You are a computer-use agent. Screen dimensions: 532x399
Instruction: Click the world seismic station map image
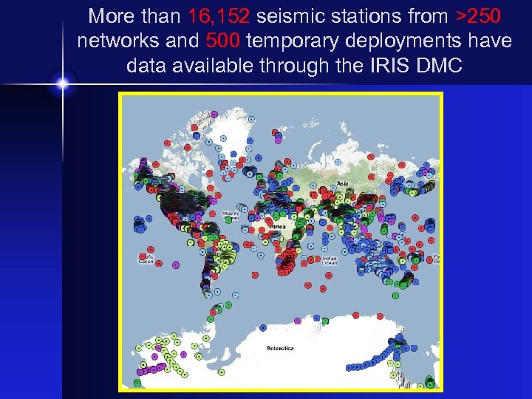point(281,242)
